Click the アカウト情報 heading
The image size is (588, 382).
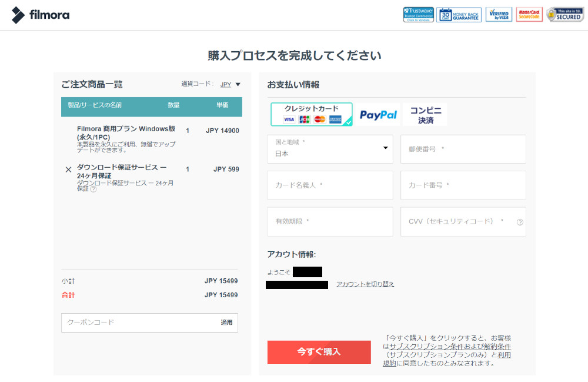tap(292, 254)
